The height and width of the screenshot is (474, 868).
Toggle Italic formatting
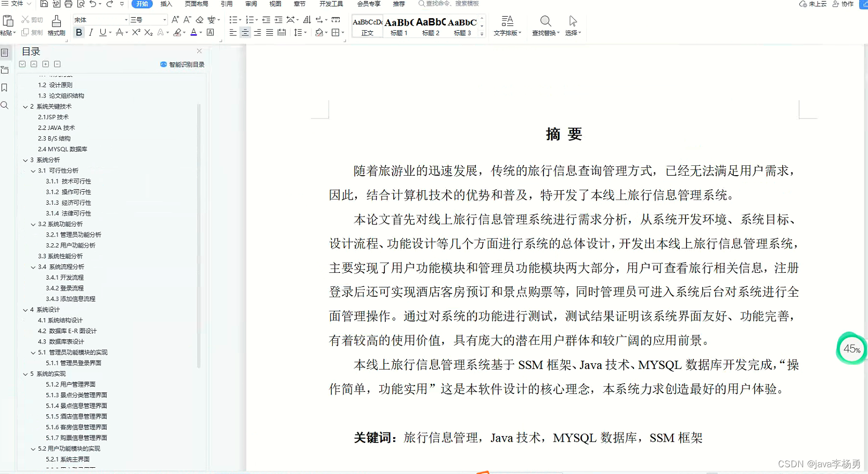click(x=91, y=32)
